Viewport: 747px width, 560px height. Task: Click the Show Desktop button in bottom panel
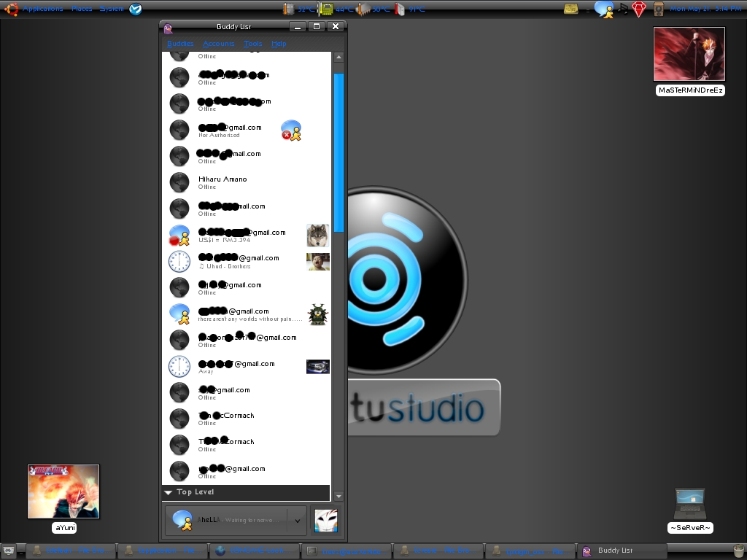tap(9, 551)
